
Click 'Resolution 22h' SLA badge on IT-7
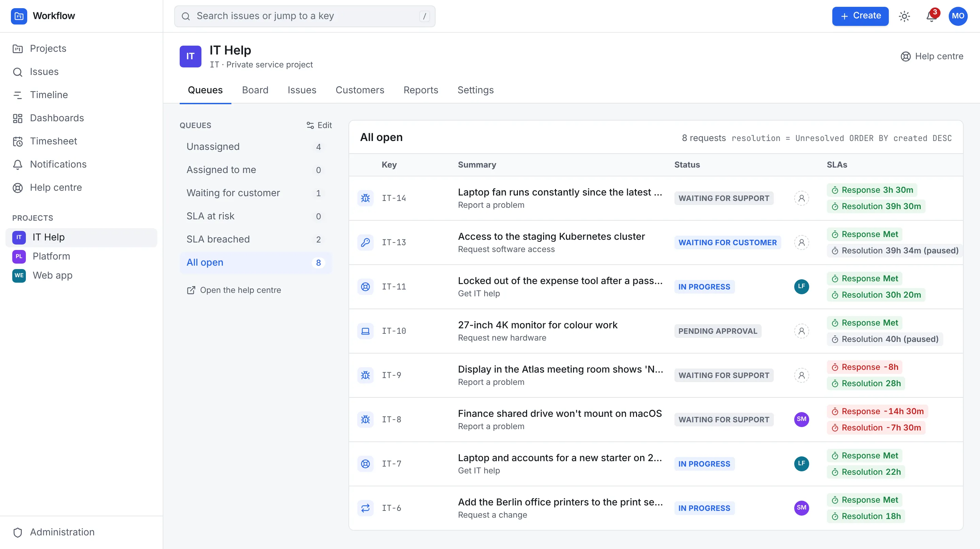click(x=865, y=472)
